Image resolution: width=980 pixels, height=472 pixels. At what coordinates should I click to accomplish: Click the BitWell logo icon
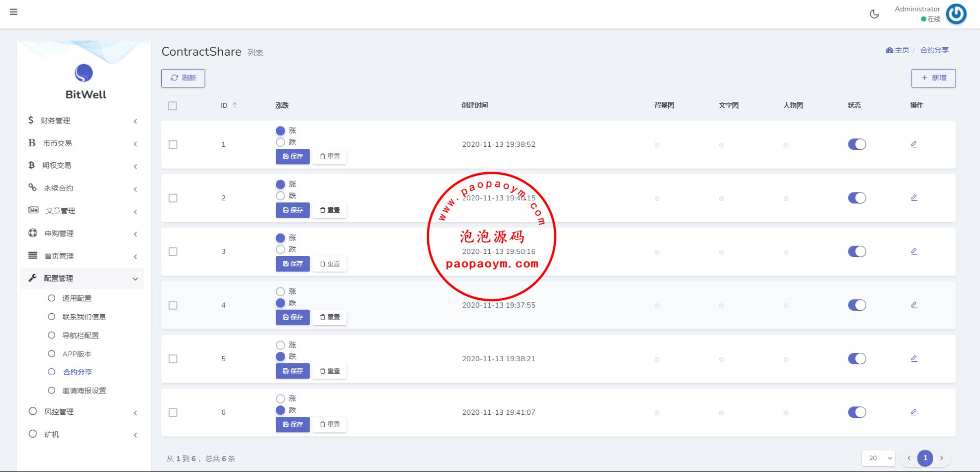(84, 73)
